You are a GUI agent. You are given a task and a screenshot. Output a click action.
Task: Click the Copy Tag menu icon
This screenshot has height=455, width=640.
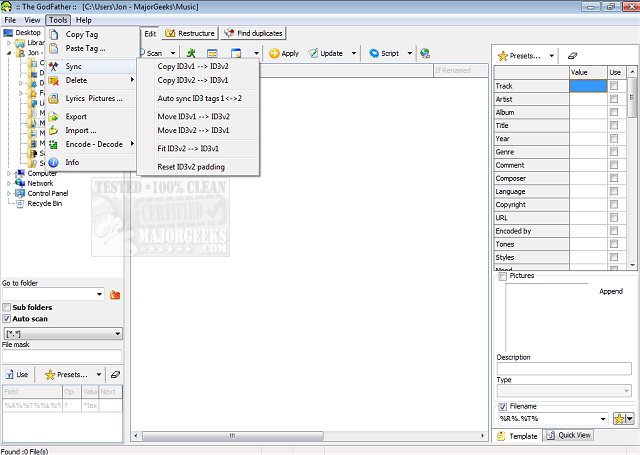[x=53, y=35]
